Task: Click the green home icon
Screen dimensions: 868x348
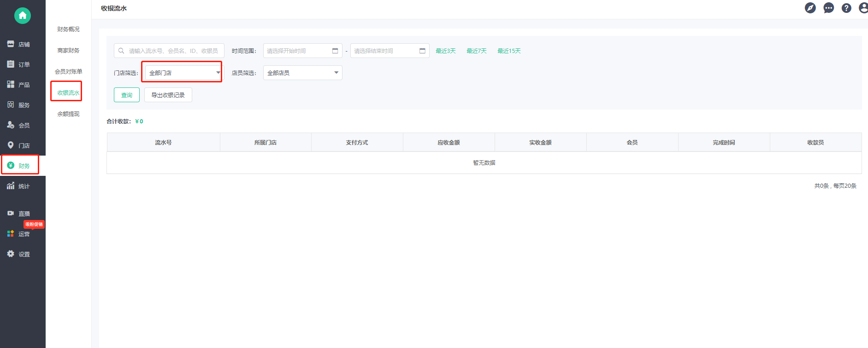Action: click(x=23, y=16)
